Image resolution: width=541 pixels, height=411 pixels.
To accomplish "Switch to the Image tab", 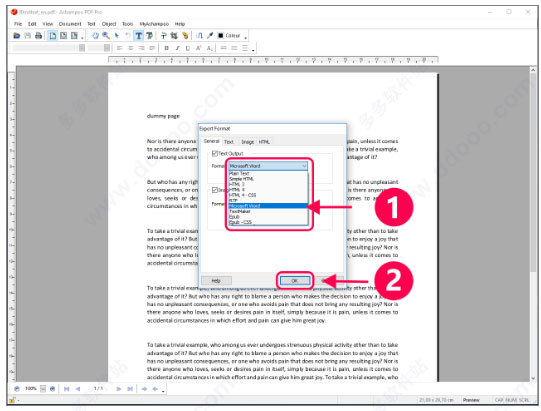I will (247, 142).
